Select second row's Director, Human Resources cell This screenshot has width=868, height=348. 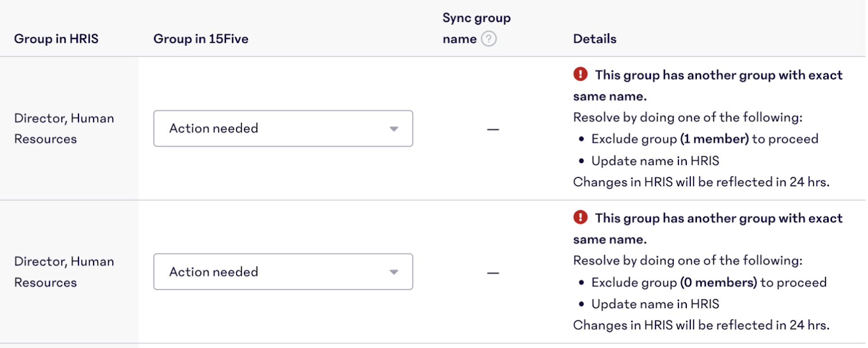64,272
